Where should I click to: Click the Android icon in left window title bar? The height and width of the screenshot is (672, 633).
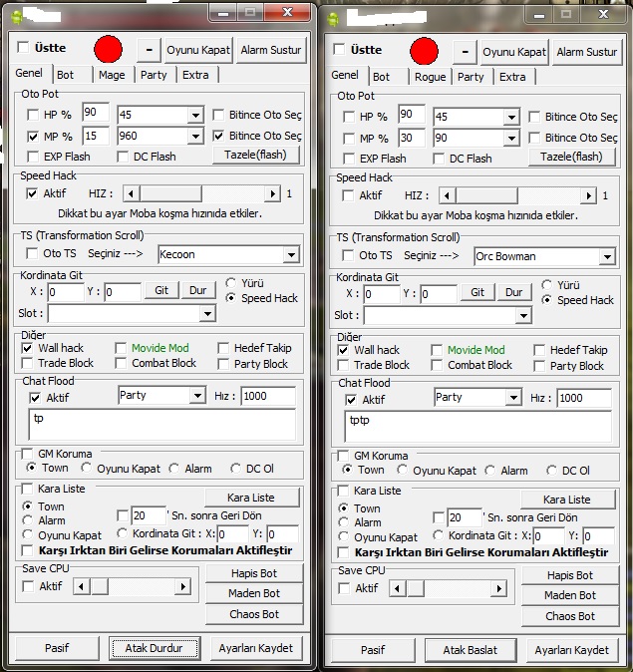coord(17,18)
